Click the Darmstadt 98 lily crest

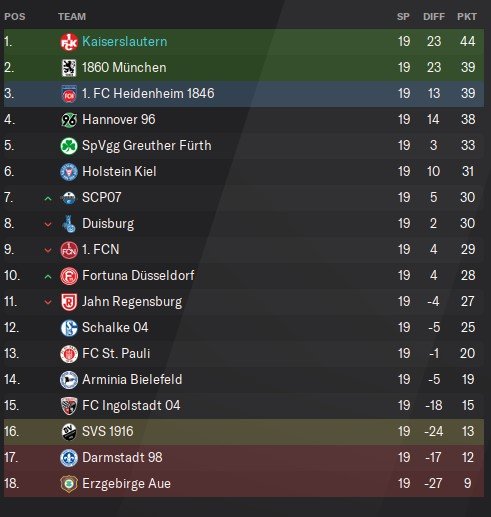coord(69,458)
